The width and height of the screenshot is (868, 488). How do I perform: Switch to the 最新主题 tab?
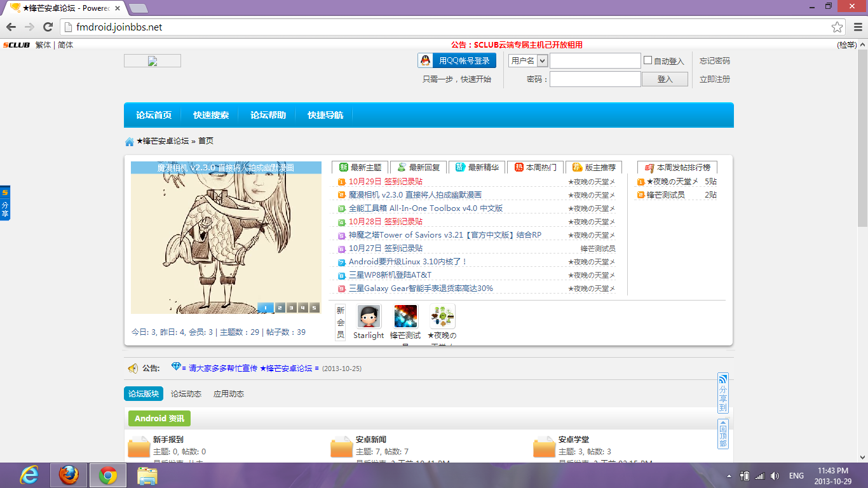pos(360,167)
